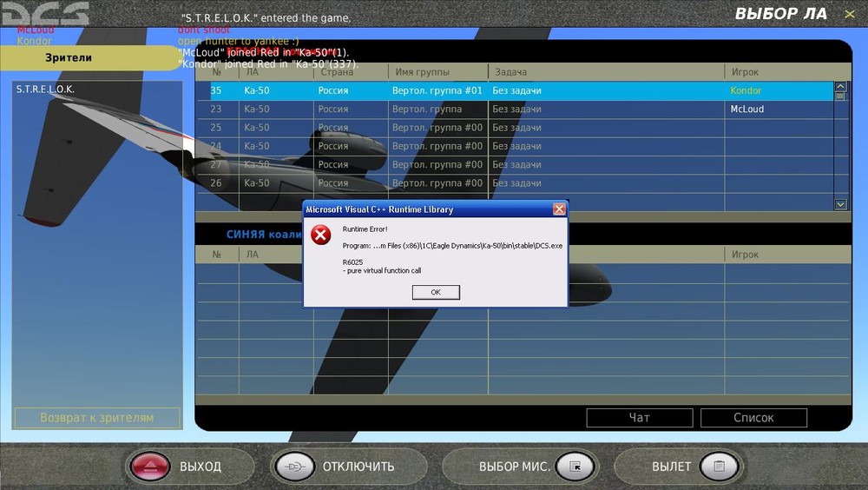Select Ka-50 row number 23

tap(515, 109)
